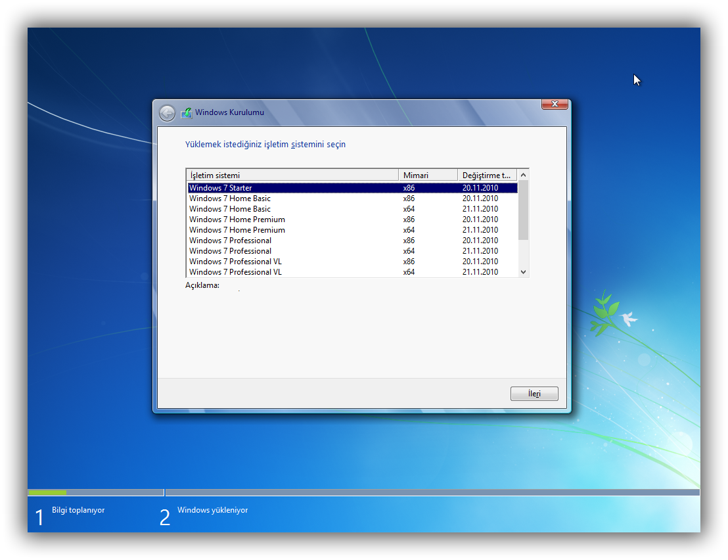Image resolution: width=728 pixels, height=560 pixels.
Task: Click the 'Windows yükleniyor' step 2 label
Action: click(x=213, y=510)
